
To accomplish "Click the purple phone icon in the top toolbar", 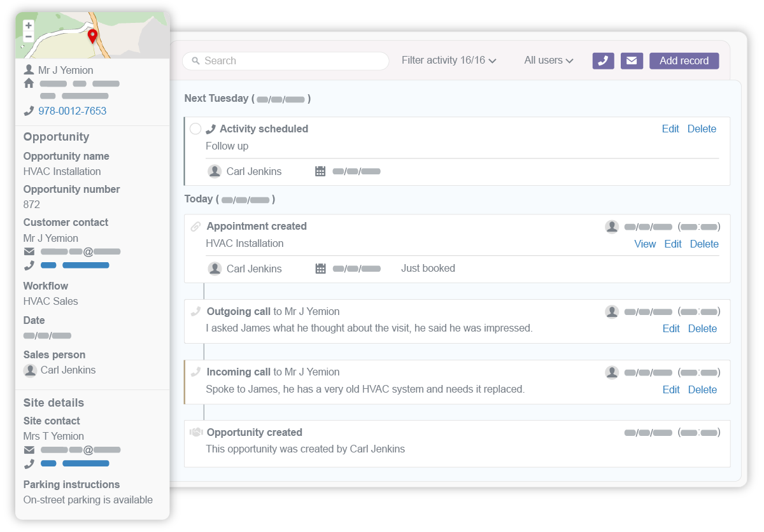I will click(x=603, y=60).
